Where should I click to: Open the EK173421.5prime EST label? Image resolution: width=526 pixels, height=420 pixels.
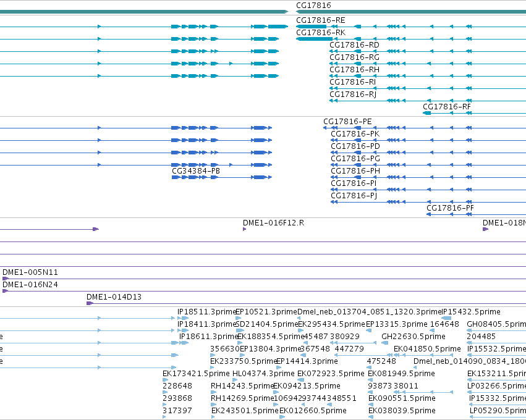click(x=196, y=374)
